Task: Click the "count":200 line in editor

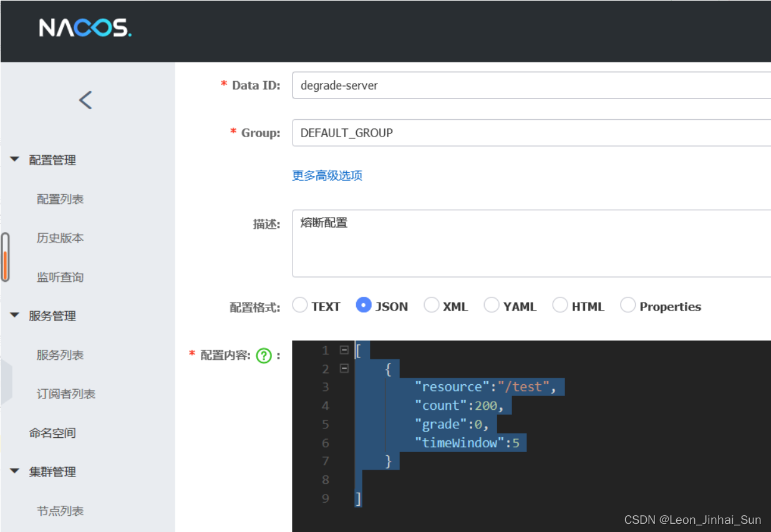Action: pos(459,406)
